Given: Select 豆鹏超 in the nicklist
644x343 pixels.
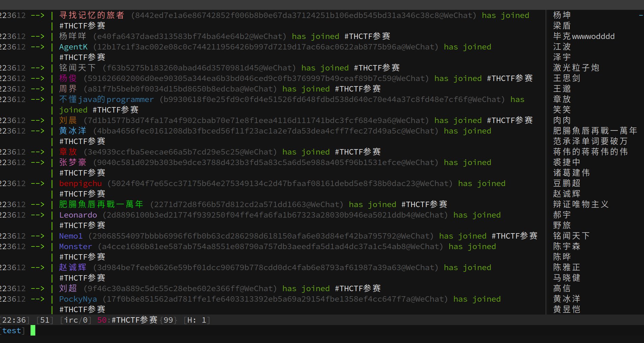Looking at the screenshot, I should 567,183.
